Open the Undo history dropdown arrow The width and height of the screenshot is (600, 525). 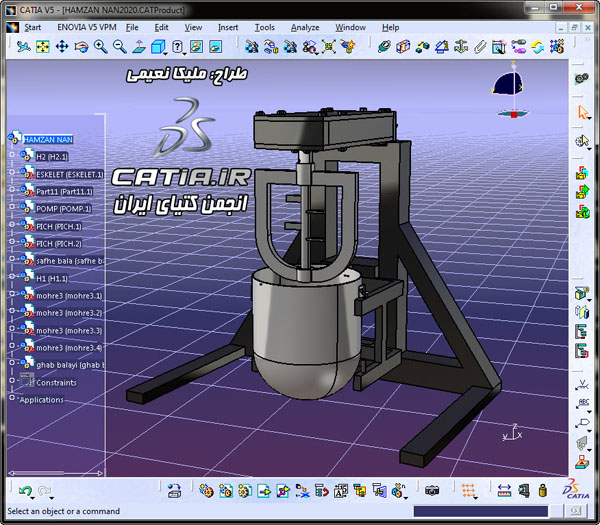pos(33,498)
